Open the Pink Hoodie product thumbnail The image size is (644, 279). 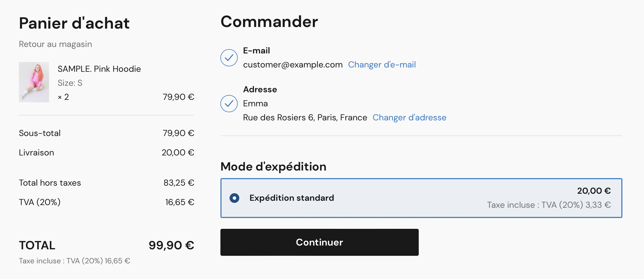click(34, 82)
